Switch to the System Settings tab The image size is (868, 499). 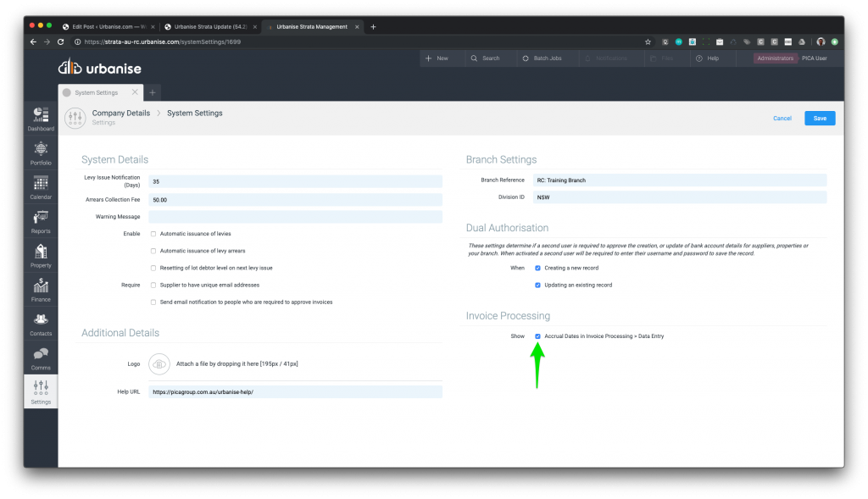[x=100, y=92]
